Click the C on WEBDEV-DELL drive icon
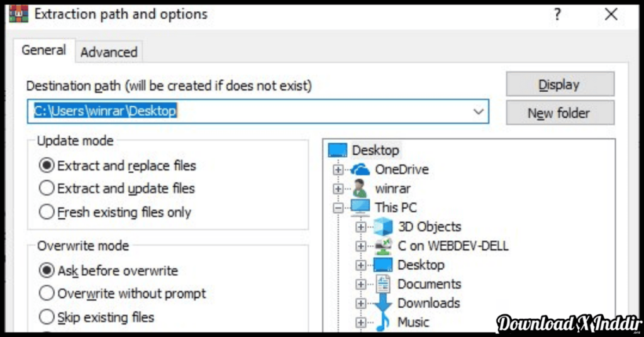 pos(382,246)
